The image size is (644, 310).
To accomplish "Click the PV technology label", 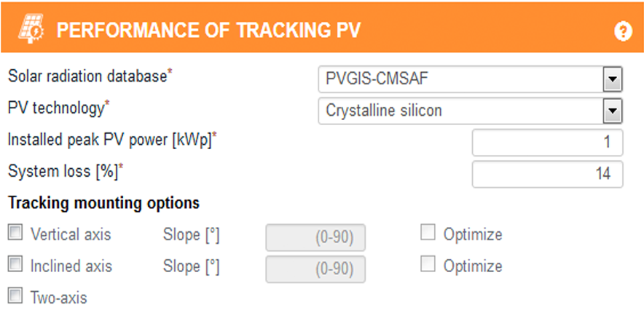I will click(56, 108).
